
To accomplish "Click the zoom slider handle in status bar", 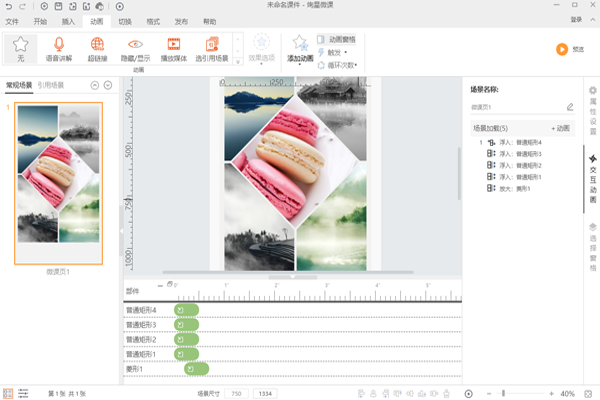I will tap(504, 393).
